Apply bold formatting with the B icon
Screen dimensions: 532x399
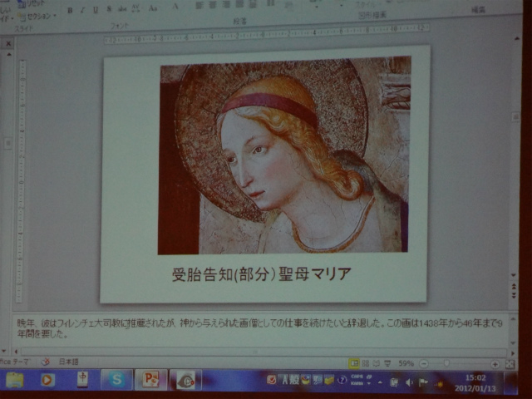(x=70, y=11)
